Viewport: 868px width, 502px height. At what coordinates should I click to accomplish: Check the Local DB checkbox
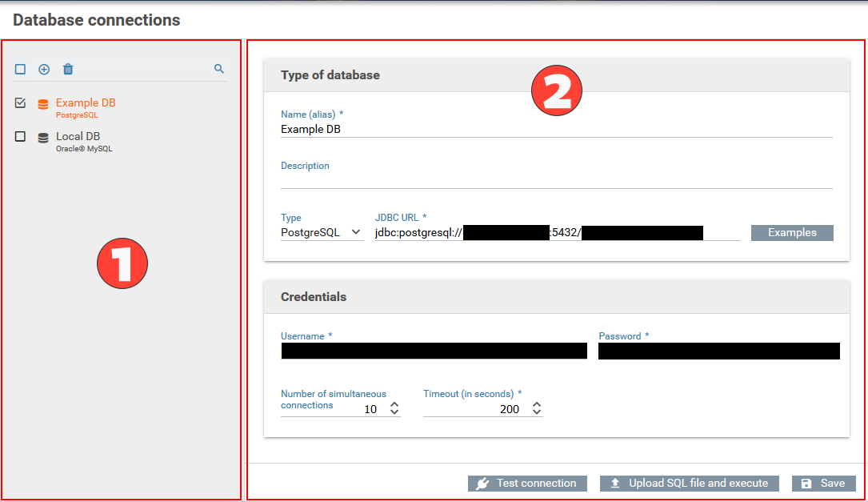pyautogui.click(x=21, y=137)
